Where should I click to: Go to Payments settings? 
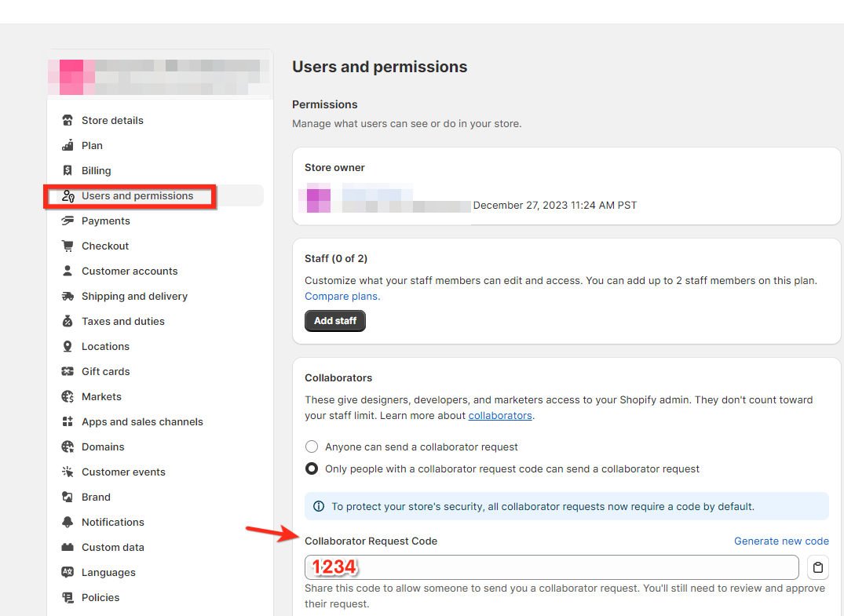point(105,221)
